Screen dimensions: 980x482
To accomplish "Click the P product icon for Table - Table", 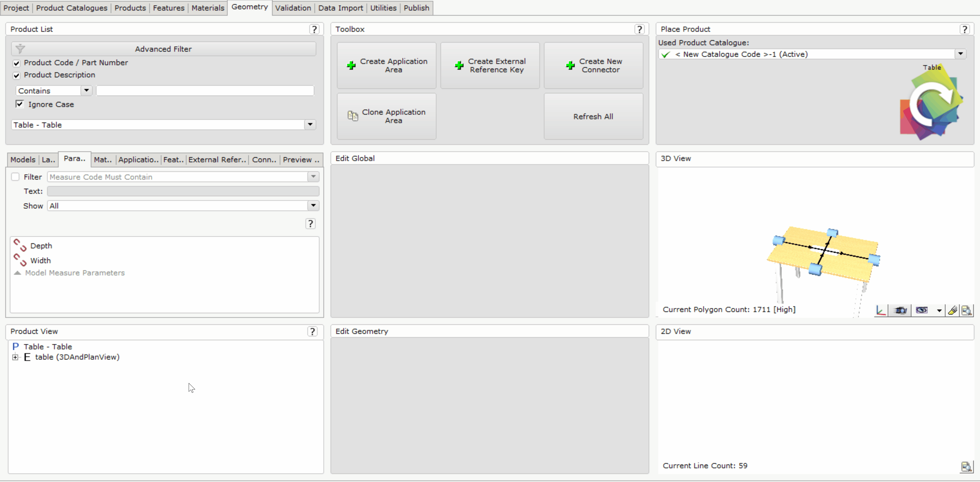I will point(16,346).
